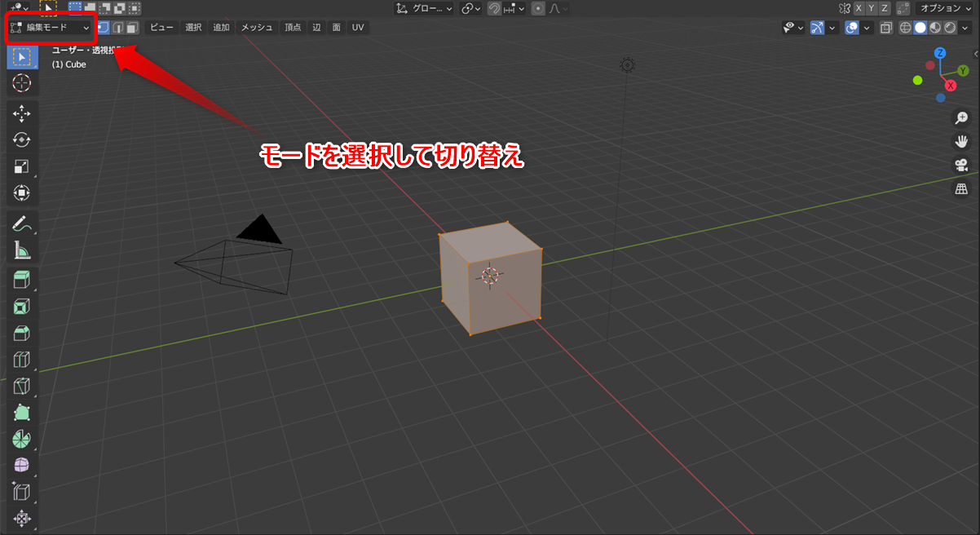Viewport: 980px width, 535px height.
Task: Open the 辺 menu
Action: pyautogui.click(x=316, y=28)
